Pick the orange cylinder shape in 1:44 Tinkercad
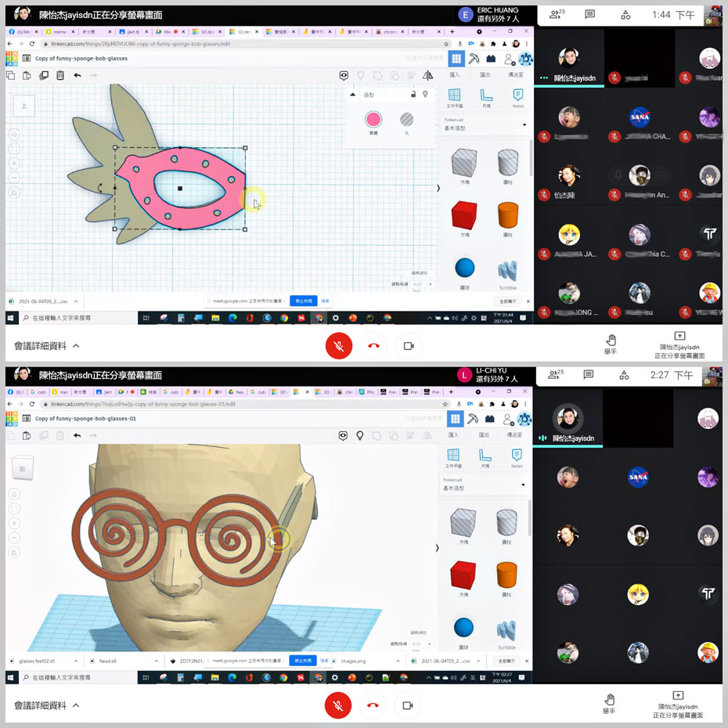This screenshot has width=728, height=728. 508,215
